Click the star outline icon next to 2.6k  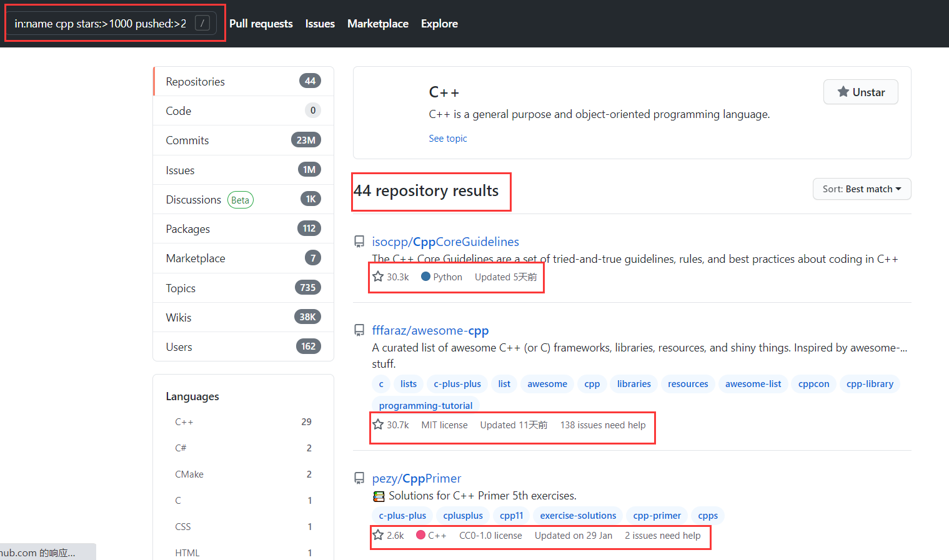point(377,535)
